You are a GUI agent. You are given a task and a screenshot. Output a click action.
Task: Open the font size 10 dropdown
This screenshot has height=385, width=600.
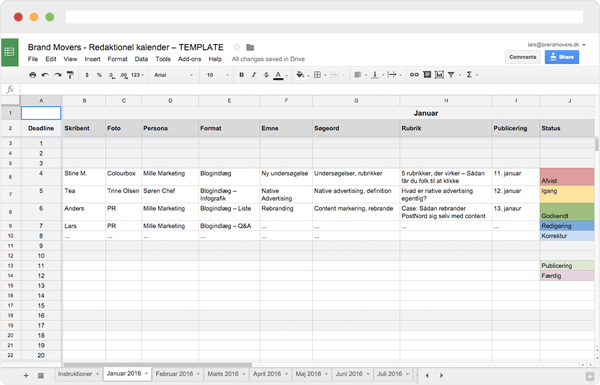[218, 75]
